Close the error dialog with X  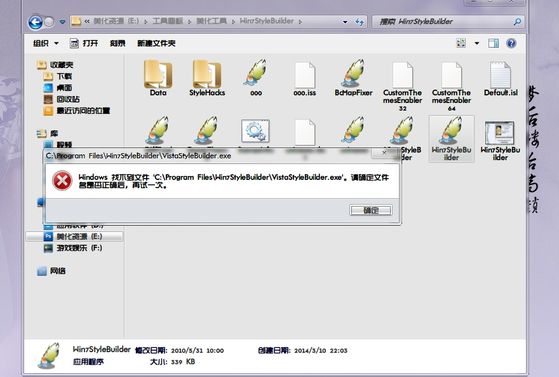coord(384,153)
